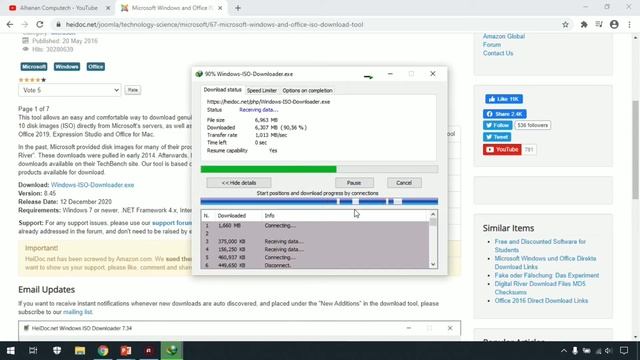Select connection row 5 with 460,937 KB
This screenshot has height=360, width=640.
coord(315,257)
